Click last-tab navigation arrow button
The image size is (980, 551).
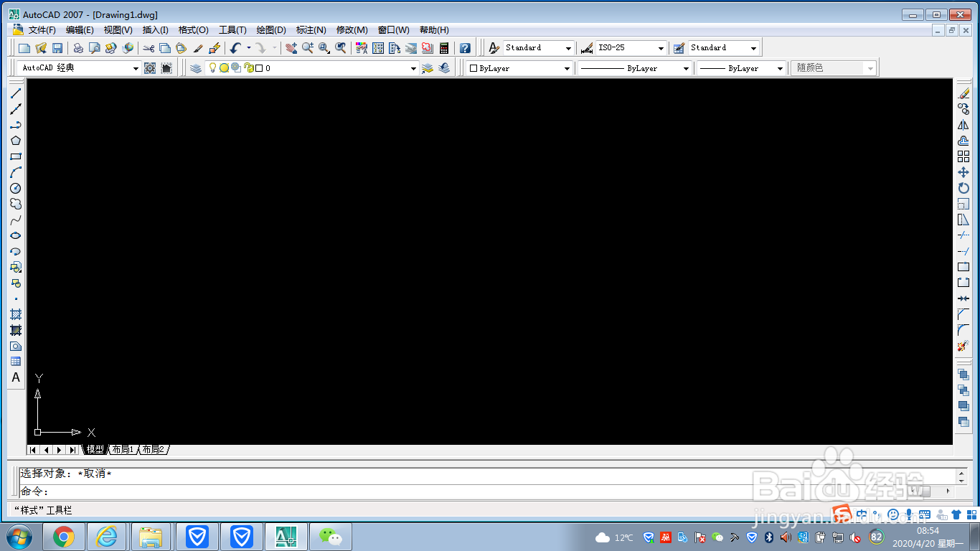(x=72, y=450)
